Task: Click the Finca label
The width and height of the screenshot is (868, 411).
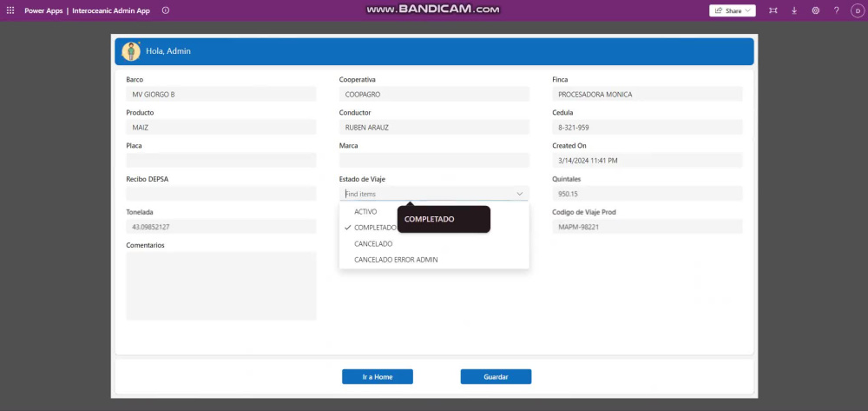Action: [560, 79]
